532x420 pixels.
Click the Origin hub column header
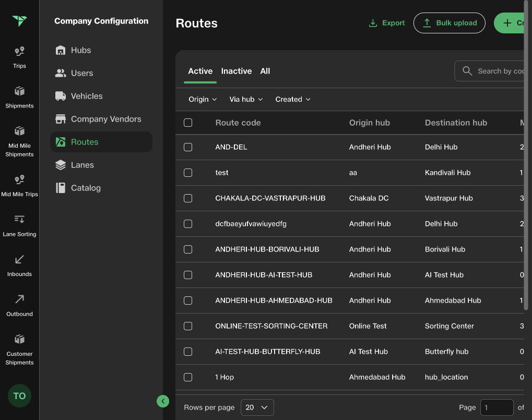pyautogui.click(x=370, y=123)
